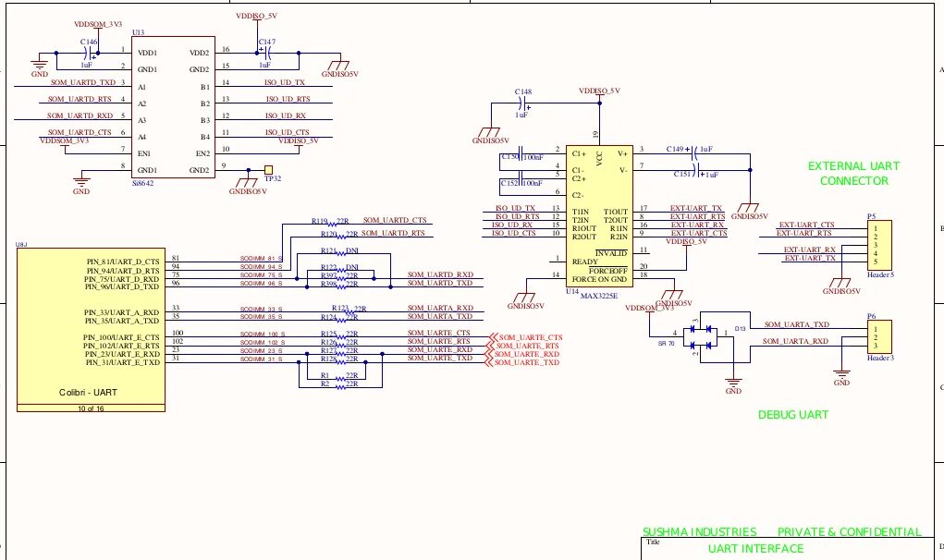
Task: Select resistor R398
Action: tap(342, 286)
